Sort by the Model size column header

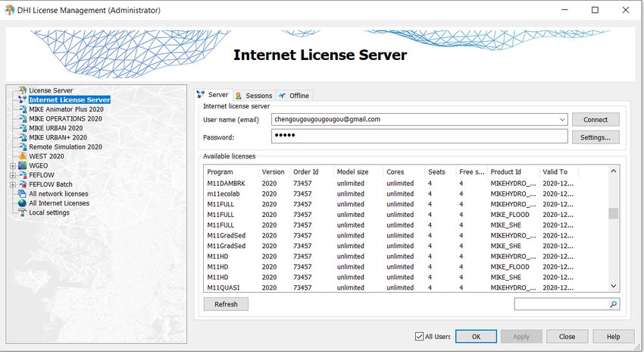click(x=358, y=172)
